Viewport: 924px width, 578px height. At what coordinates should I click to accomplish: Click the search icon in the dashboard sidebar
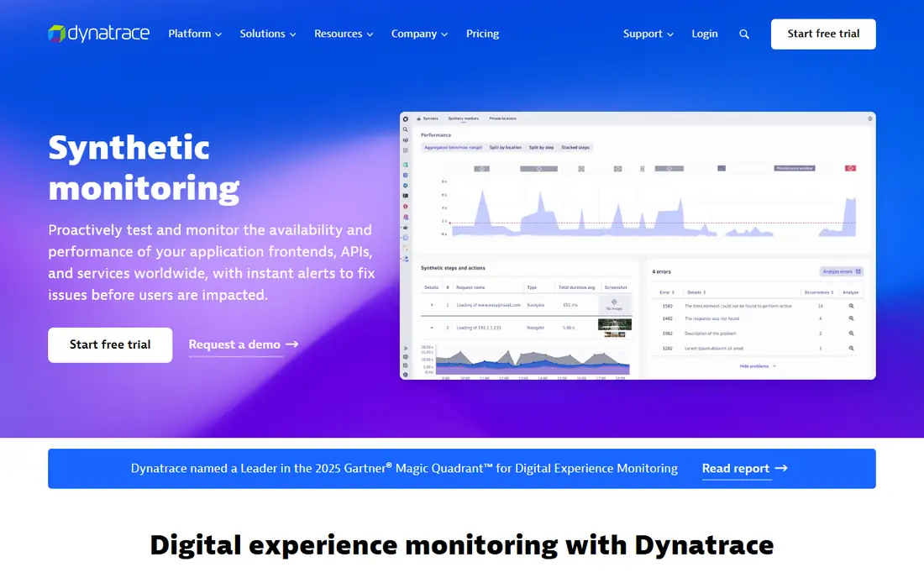406,129
